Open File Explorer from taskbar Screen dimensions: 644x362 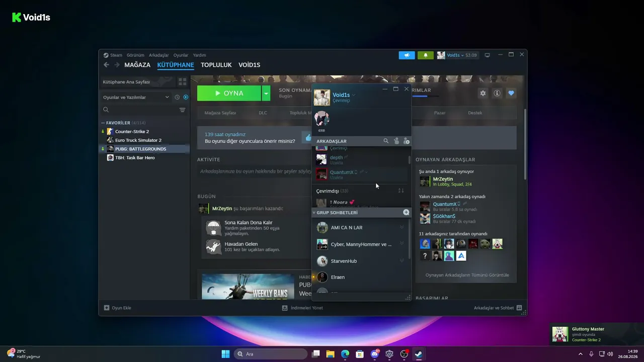coord(330,354)
